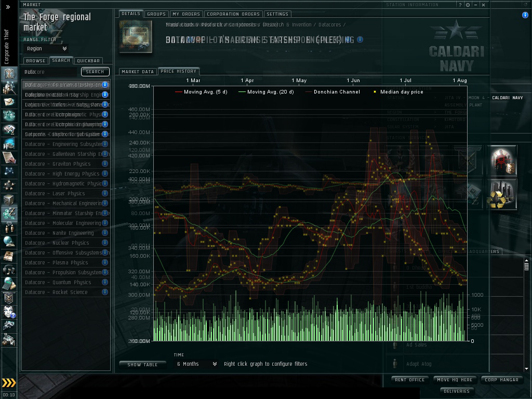Open the Corp Hangar button

click(x=501, y=380)
